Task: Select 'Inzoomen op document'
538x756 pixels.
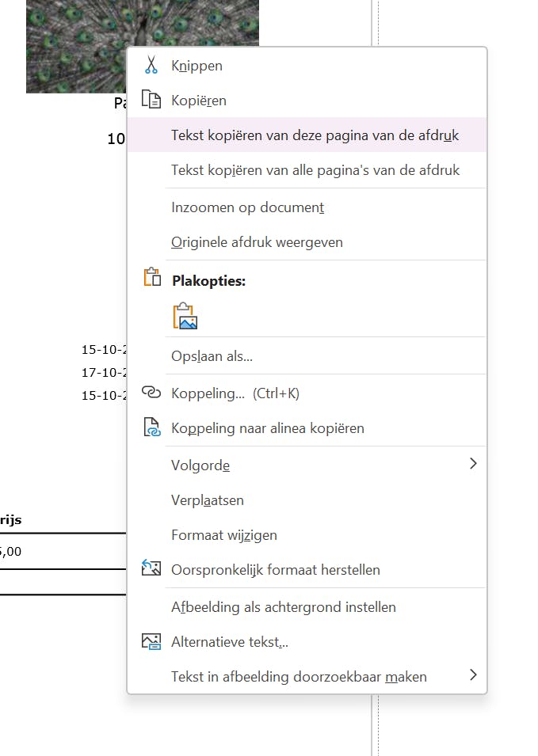Action: click(247, 207)
